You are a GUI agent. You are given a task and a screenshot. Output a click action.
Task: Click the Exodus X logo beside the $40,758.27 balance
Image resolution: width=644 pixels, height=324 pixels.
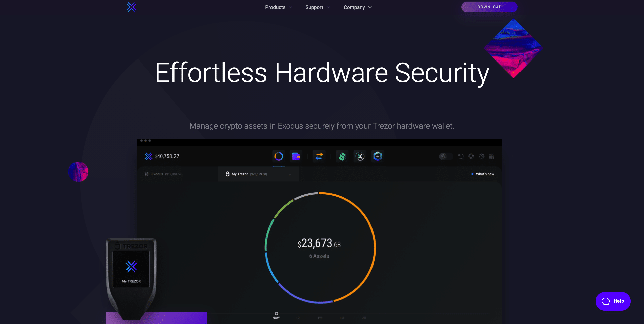[148, 156]
